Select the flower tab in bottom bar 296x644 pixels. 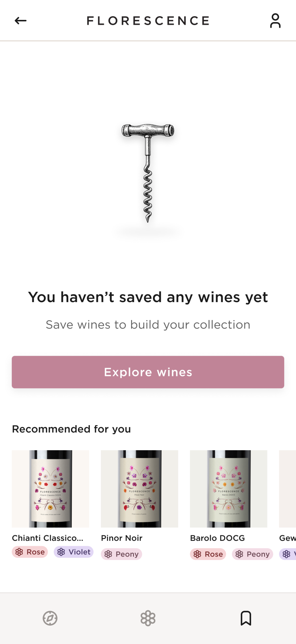point(148,618)
